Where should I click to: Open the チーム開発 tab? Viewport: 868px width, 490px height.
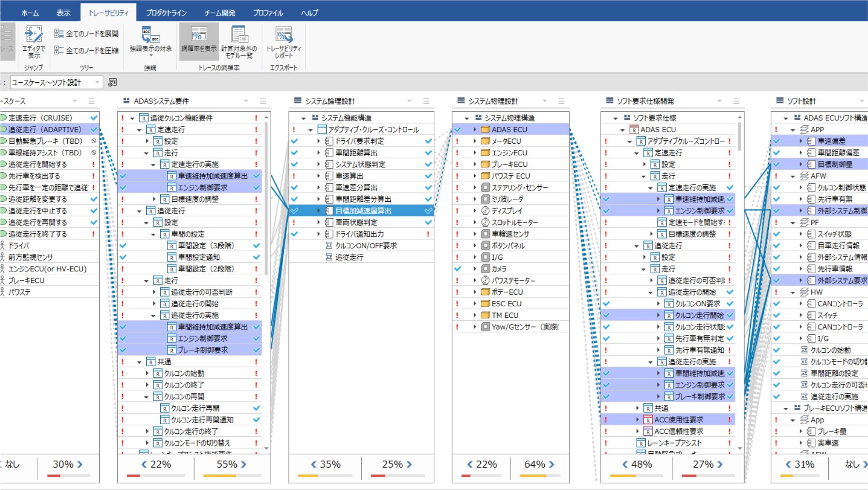(220, 13)
